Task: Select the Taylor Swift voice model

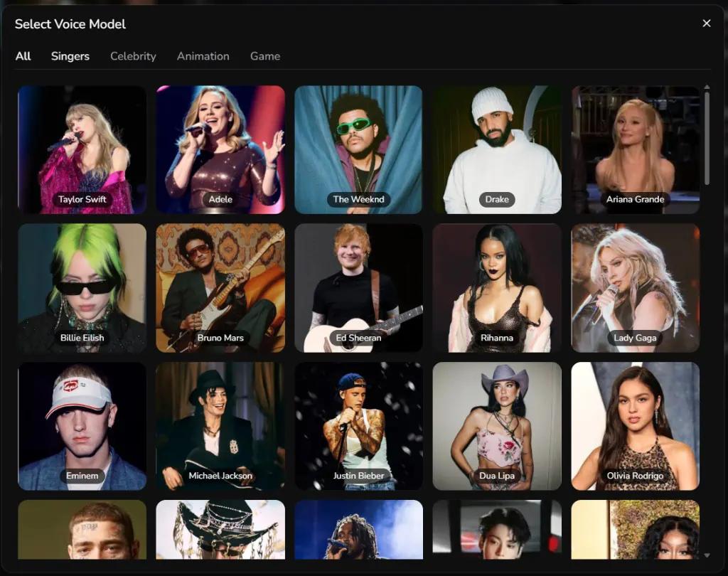Action: (82, 149)
